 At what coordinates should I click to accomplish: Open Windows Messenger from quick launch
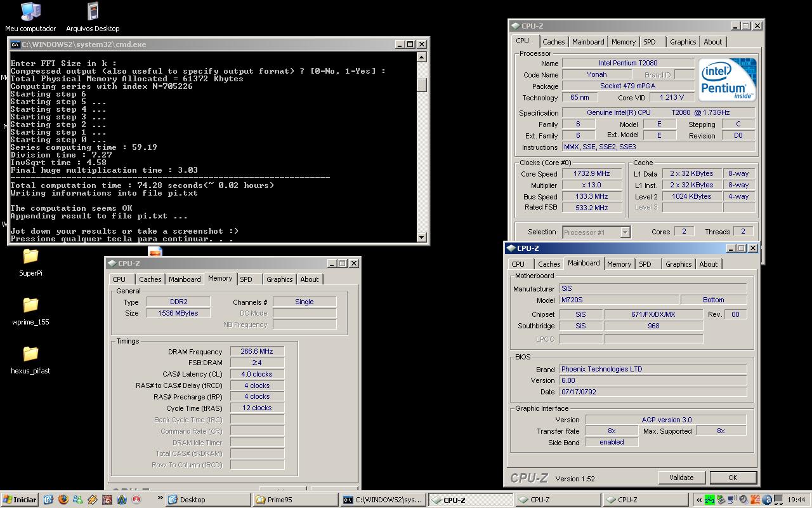[x=78, y=500]
